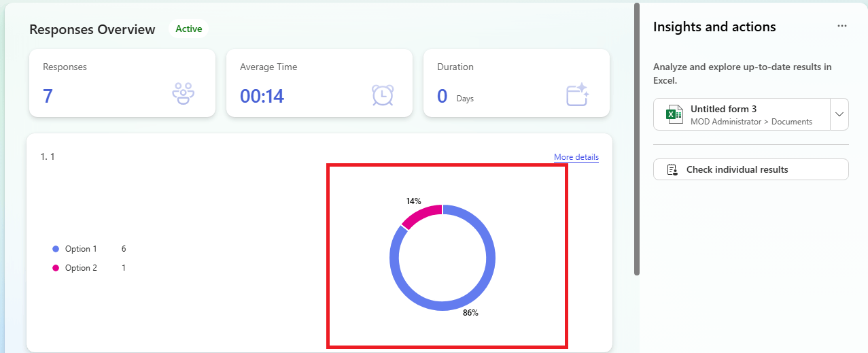The width and height of the screenshot is (868, 353).
Task: Click the responses count 7
Action: (x=48, y=96)
